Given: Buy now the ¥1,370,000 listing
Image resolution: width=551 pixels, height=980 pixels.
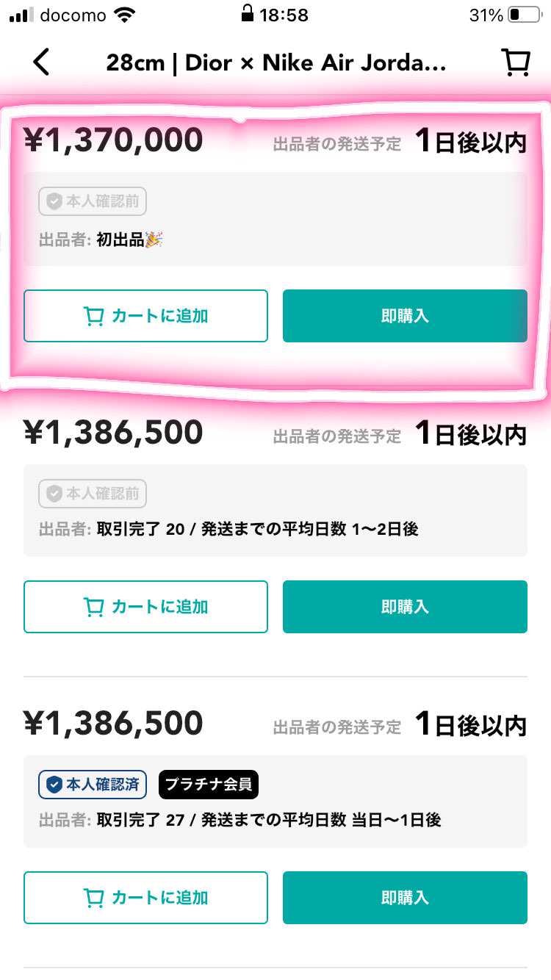Looking at the screenshot, I should (405, 316).
